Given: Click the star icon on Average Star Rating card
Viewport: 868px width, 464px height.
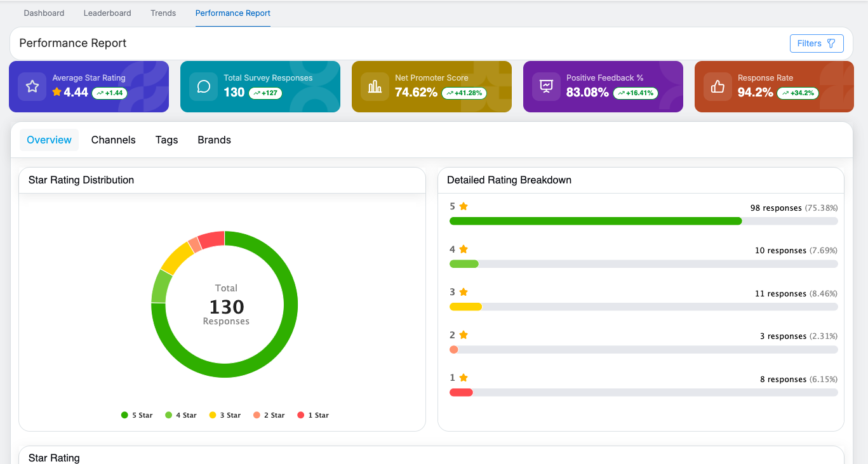Looking at the screenshot, I should click(32, 86).
